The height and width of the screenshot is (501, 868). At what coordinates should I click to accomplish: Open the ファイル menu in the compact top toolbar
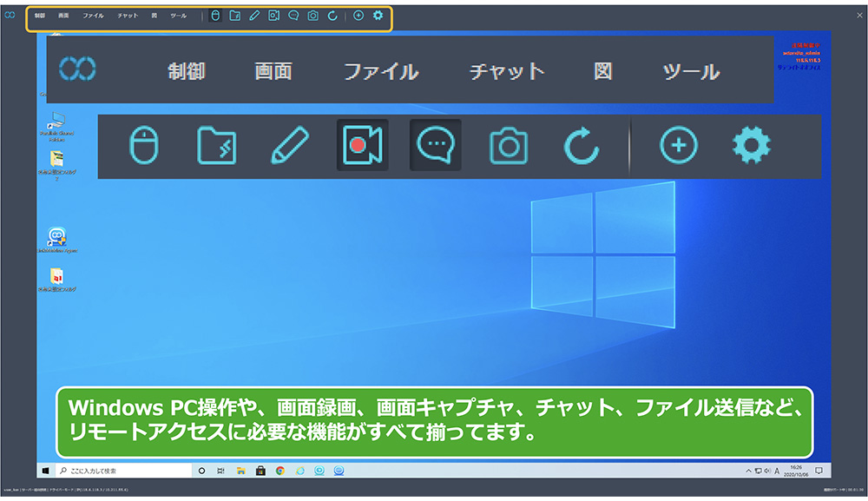tap(93, 16)
